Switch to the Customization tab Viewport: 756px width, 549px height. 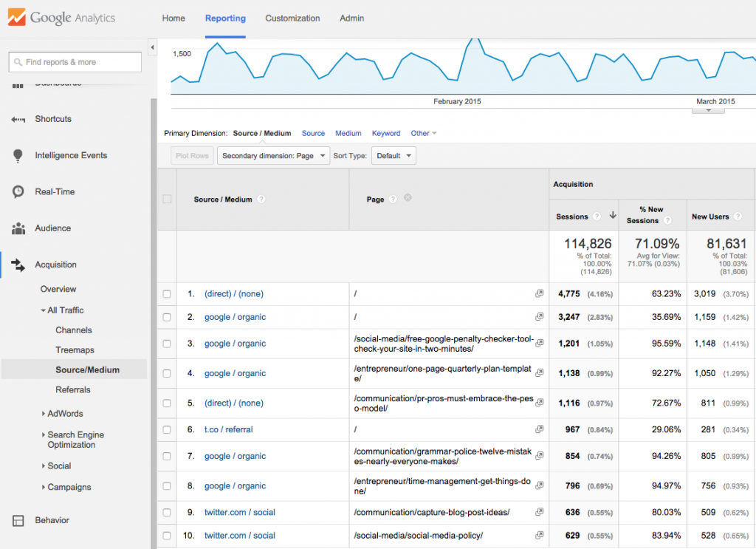click(x=292, y=18)
